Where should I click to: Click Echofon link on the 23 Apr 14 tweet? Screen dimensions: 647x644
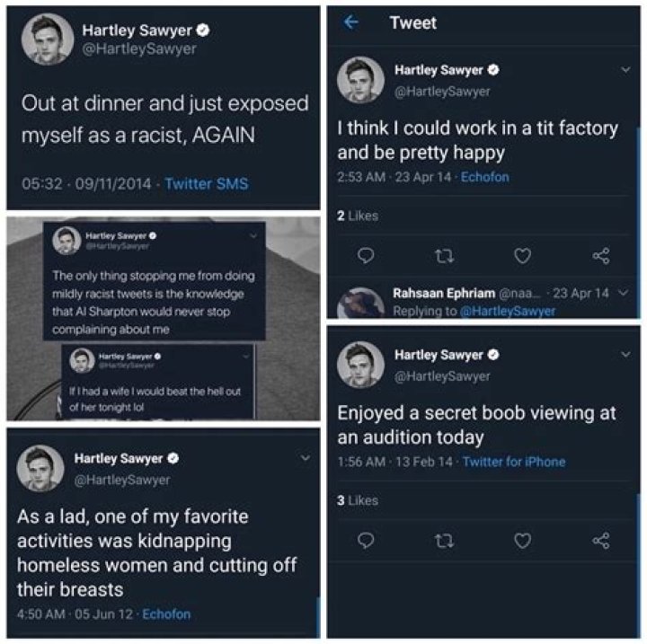click(x=485, y=177)
